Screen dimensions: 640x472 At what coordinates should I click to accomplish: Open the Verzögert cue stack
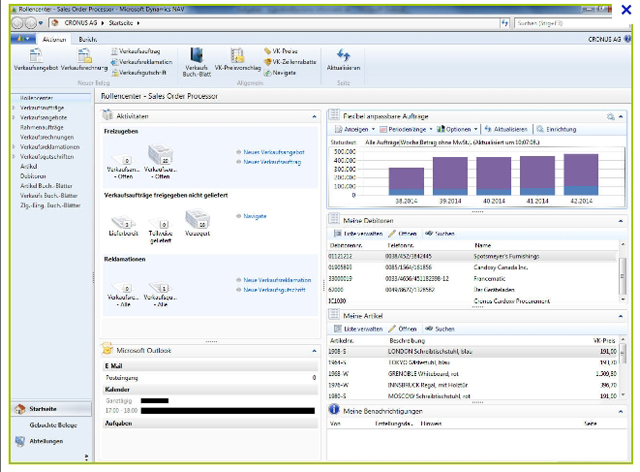click(x=198, y=223)
